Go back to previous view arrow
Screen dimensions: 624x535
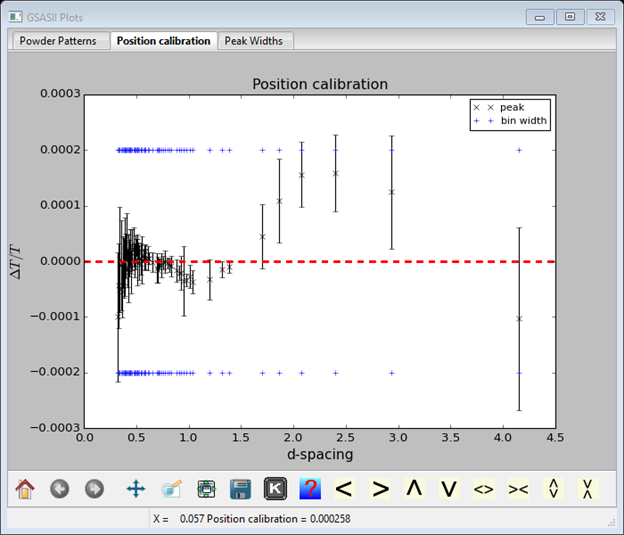[x=60, y=489]
